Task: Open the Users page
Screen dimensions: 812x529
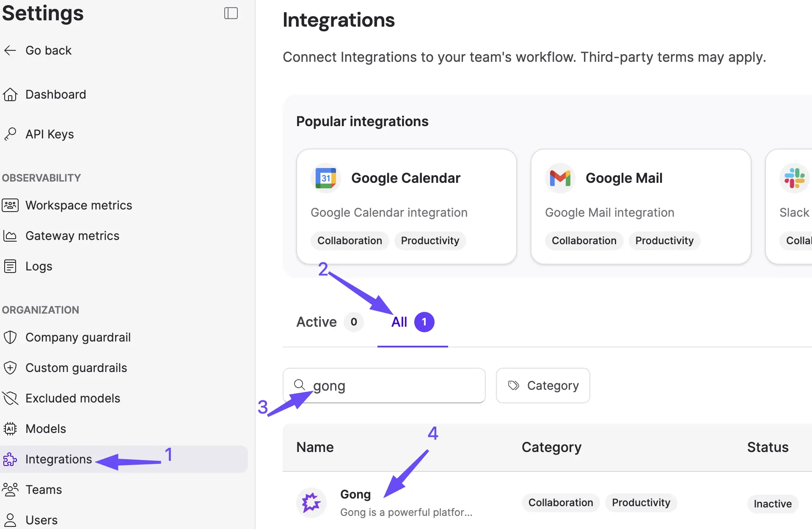Action: click(41, 520)
